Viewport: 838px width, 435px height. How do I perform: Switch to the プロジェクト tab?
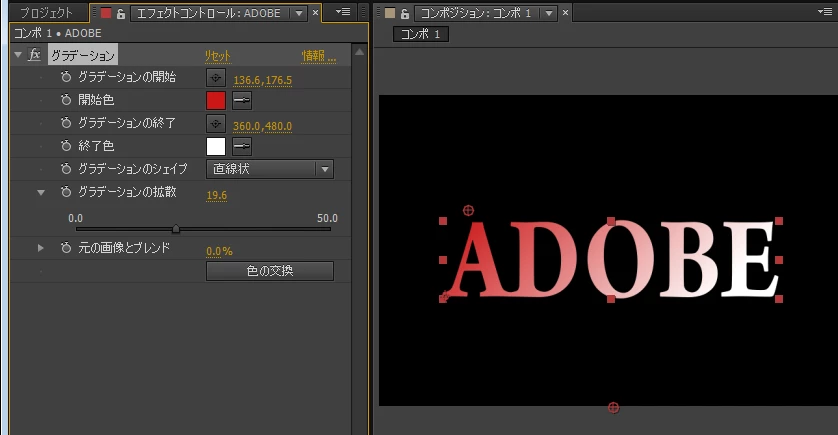pyautogui.click(x=46, y=13)
